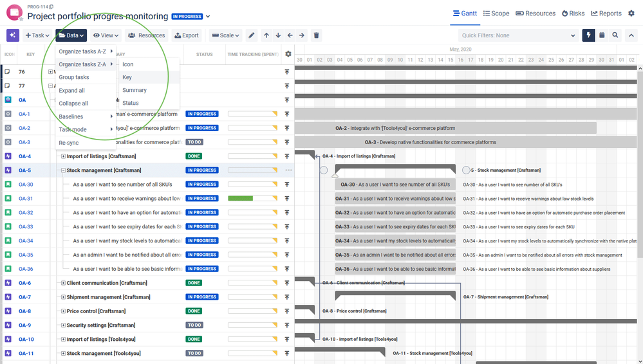
Task: Sort by Summary in submenu
Action: click(149, 90)
